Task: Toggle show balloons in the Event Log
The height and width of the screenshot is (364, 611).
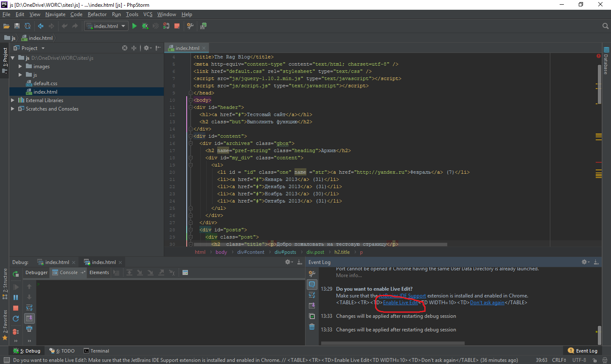Action: 312,284
